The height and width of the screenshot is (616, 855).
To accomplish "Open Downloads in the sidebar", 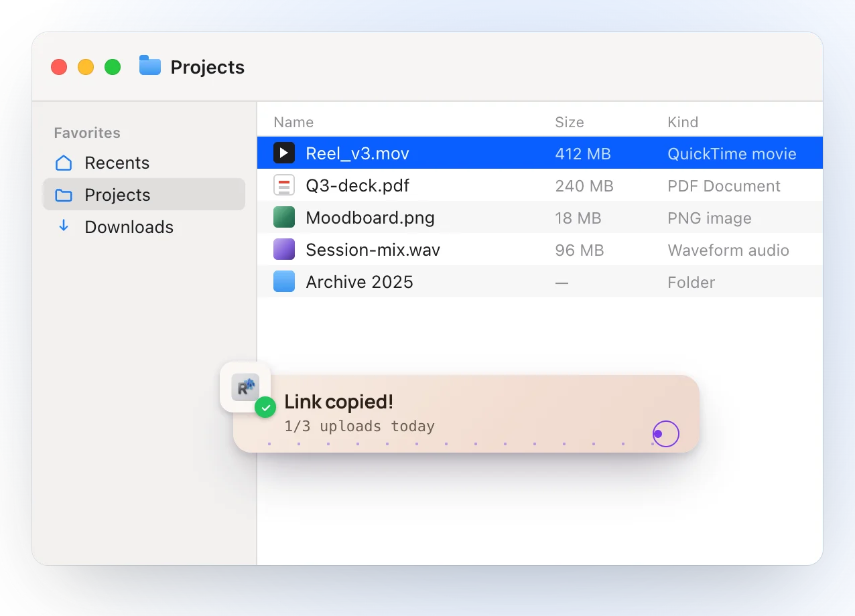I will 144,227.
